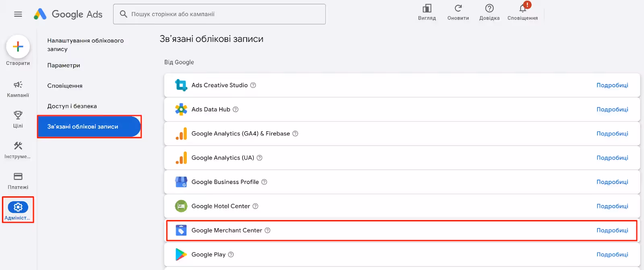Open Подробиці for Analytics GA4 & Firebase
The height and width of the screenshot is (270, 644).
[612, 133]
